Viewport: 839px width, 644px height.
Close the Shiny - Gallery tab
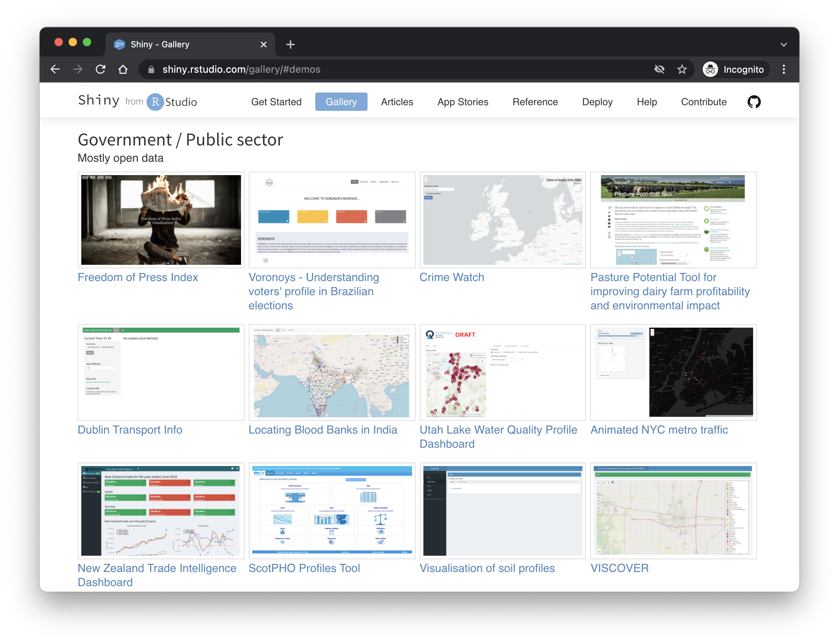pos(264,44)
